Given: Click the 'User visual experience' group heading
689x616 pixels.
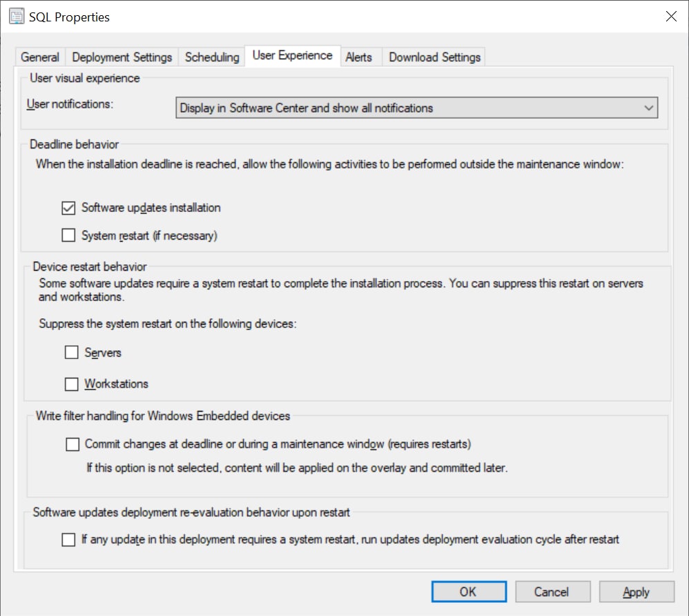Looking at the screenshot, I should (85, 78).
